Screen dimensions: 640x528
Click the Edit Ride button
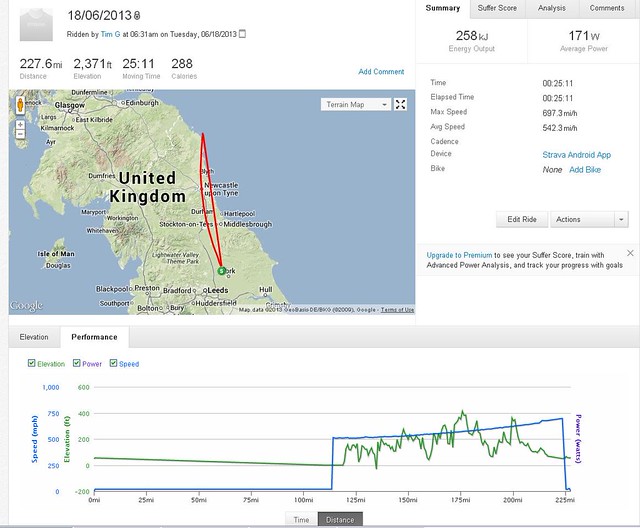[522, 219]
